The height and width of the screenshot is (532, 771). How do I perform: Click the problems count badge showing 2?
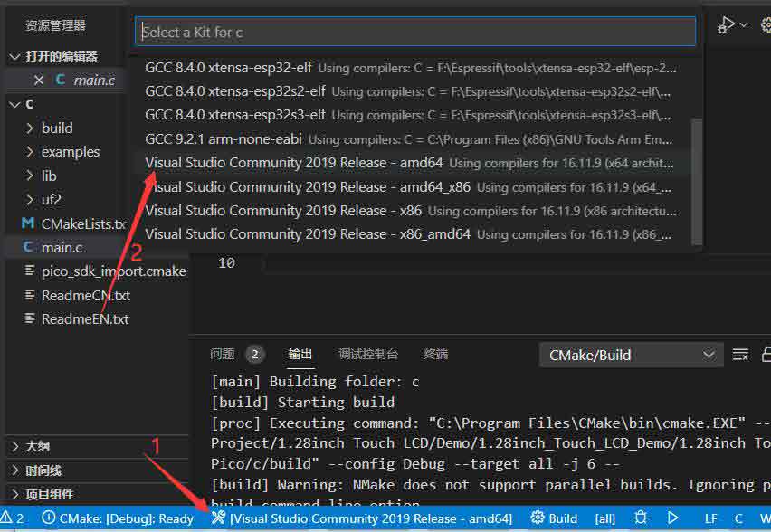point(254,354)
